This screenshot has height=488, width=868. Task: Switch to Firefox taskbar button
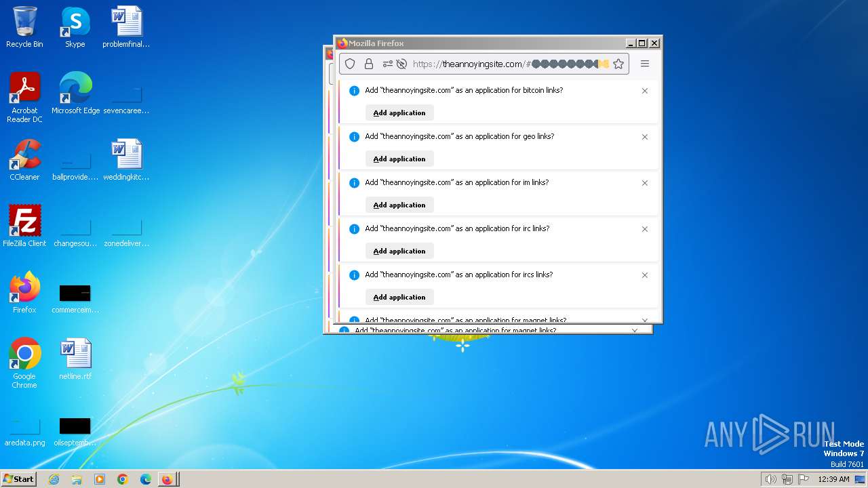[167, 479]
